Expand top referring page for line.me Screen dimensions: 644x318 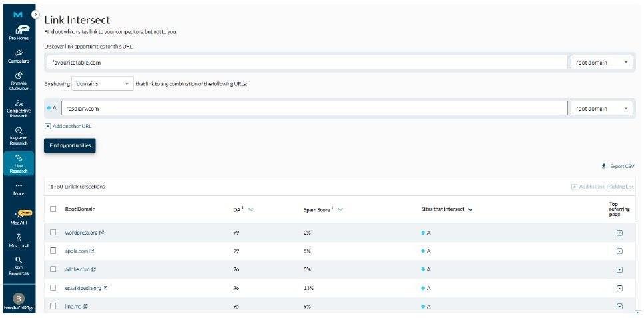[x=620, y=307]
